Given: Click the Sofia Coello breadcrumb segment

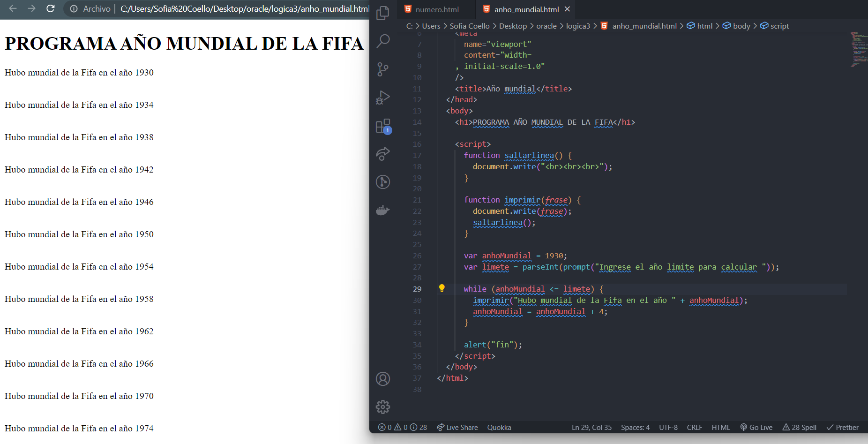Looking at the screenshot, I should (x=470, y=26).
